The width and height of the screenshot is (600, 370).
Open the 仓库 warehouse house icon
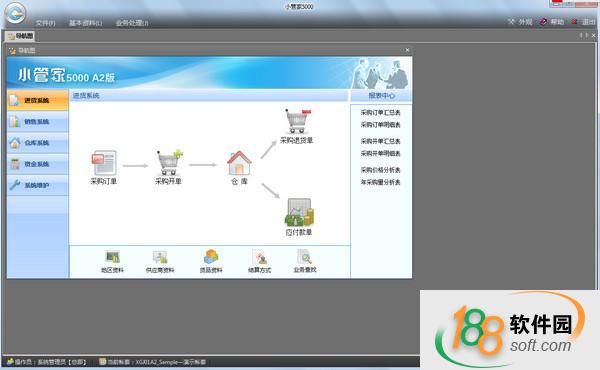coord(239,163)
